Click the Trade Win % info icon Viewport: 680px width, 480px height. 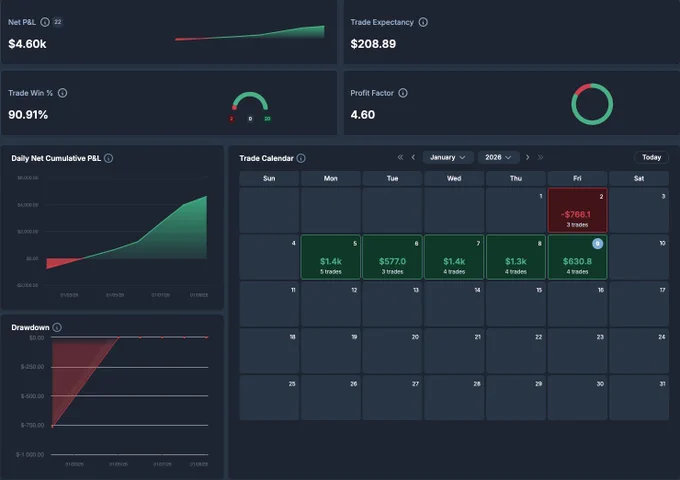(x=62, y=93)
